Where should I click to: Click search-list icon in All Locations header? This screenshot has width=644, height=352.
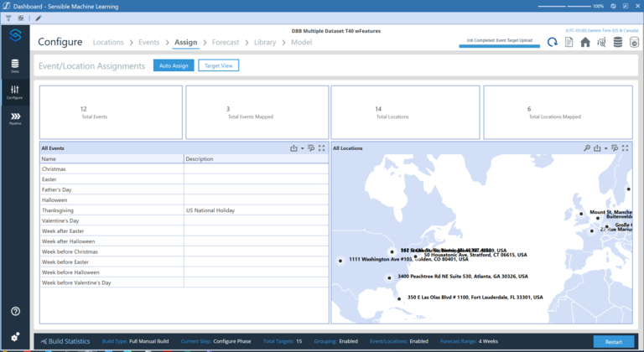[x=615, y=148]
